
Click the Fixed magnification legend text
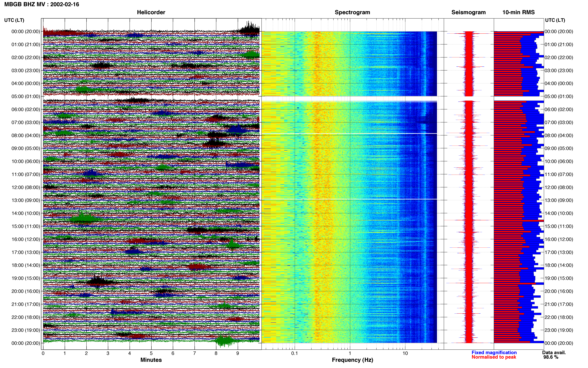[x=494, y=352]
